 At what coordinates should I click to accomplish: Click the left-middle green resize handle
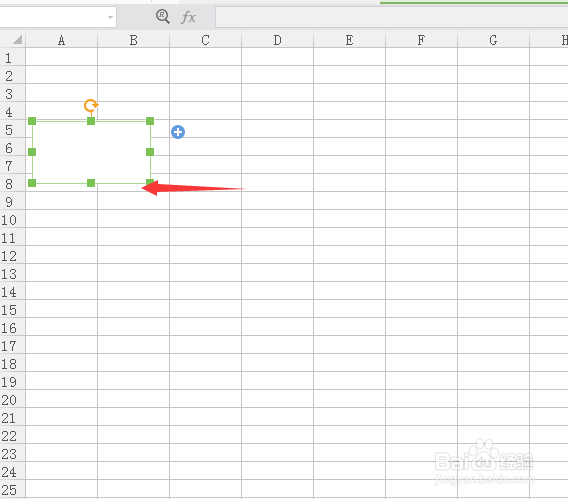pos(32,152)
